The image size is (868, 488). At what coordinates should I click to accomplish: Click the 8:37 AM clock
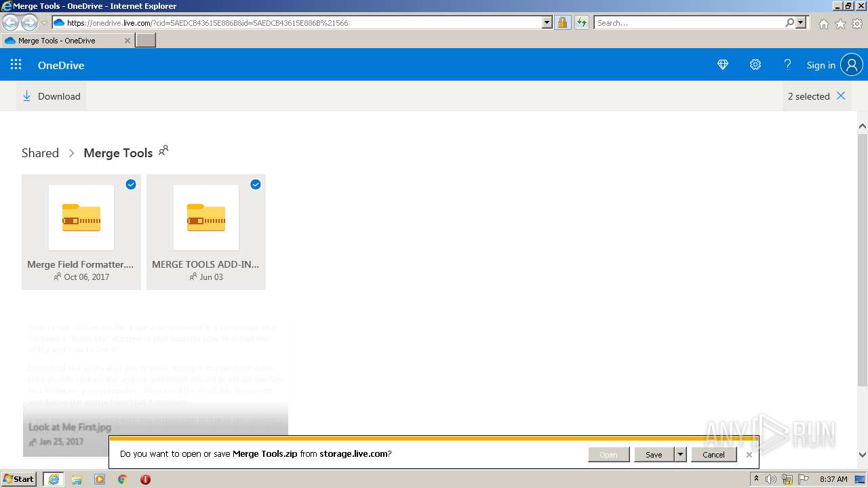pos(833,479)
